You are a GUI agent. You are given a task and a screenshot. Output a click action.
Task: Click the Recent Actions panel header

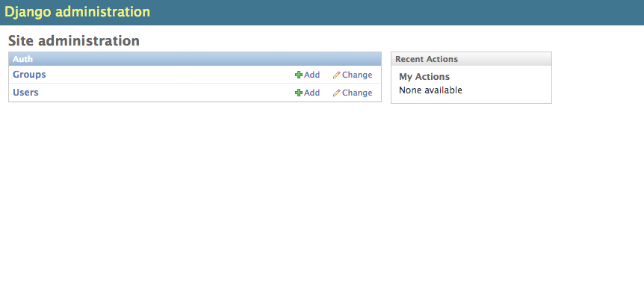[x=471, y=59]
